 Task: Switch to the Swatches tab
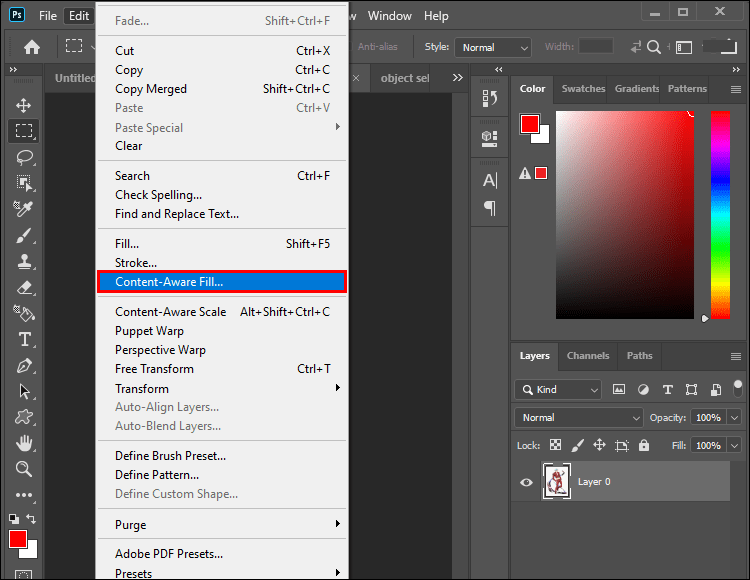583,89
